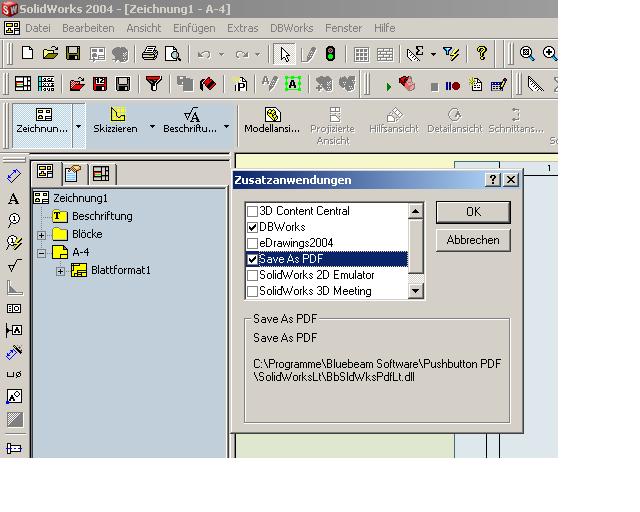Save using the floppy disk icon in the top toolbar
The width and height of the screenshot is (640, 512).
[73, 53]
